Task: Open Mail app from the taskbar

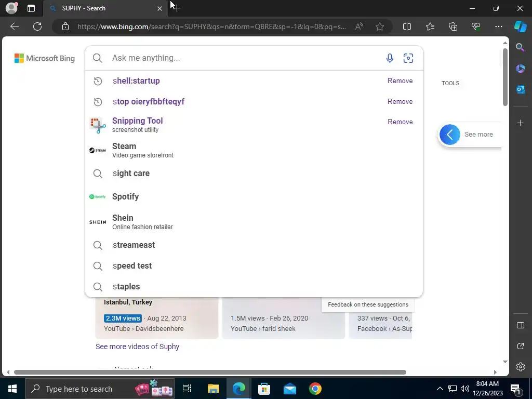Action: point(290,389)
